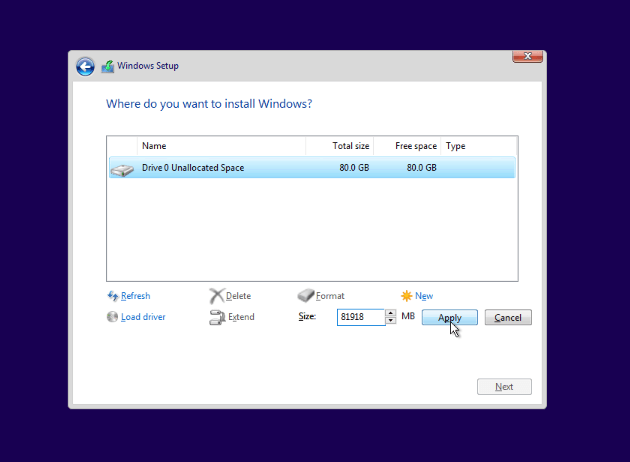Click the Refresh icon link

[x=112, y=296]
